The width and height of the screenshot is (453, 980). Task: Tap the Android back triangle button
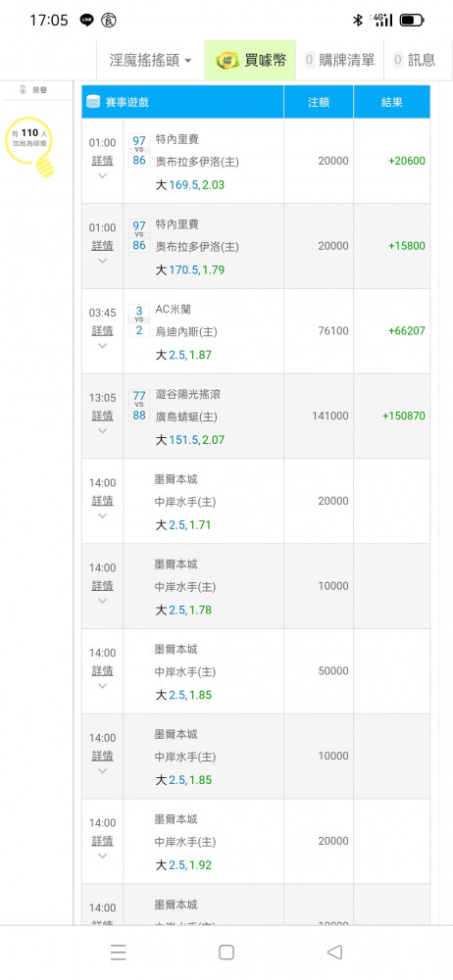tap(334, 952)
